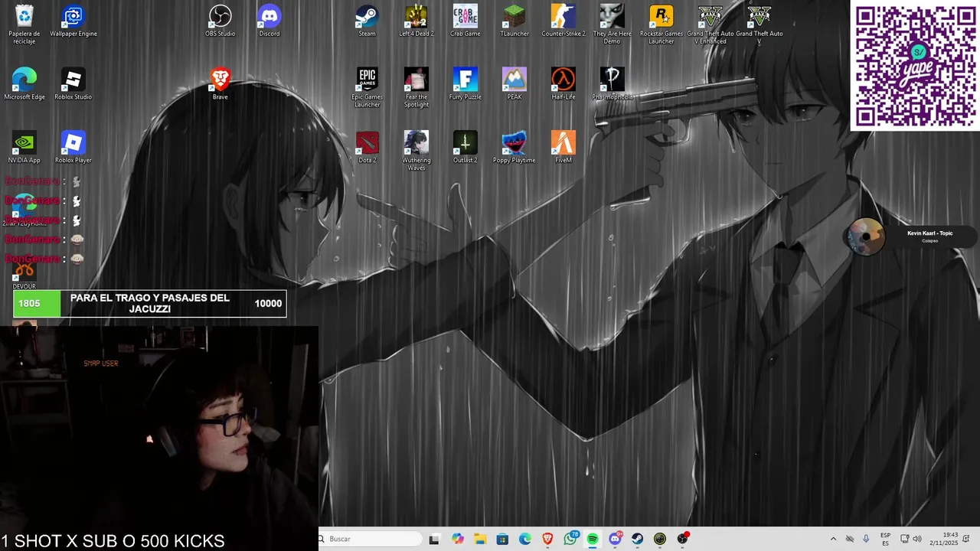
Task: Select the Half-Life desktop icon
Action: [563, 84]
